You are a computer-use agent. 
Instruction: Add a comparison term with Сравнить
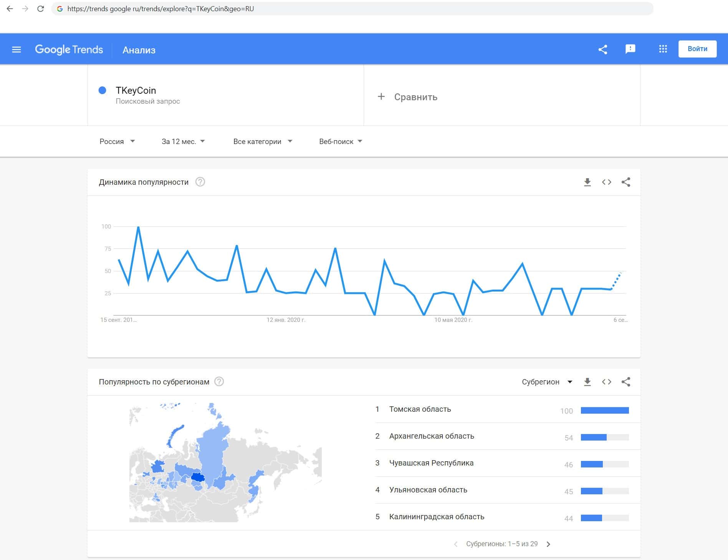click(408, 97)
